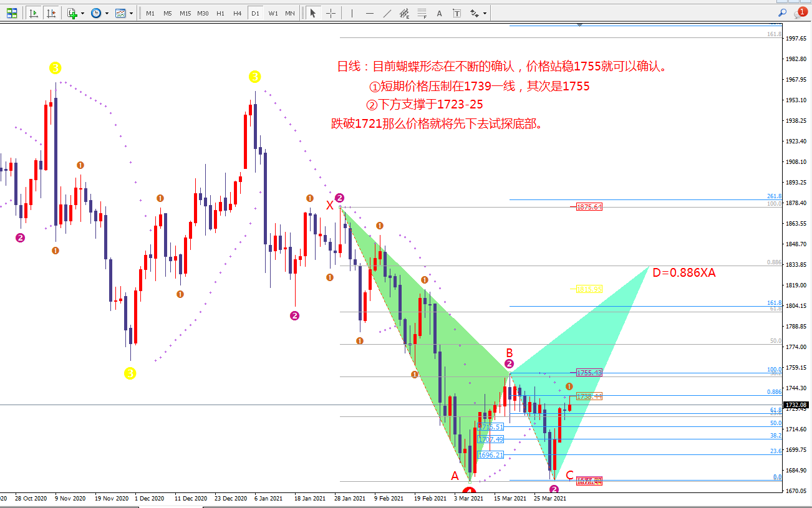812x508 pixels.
Task: Click the 1755.43 price label
Action: pyautogui.click(x=589, y=373)
